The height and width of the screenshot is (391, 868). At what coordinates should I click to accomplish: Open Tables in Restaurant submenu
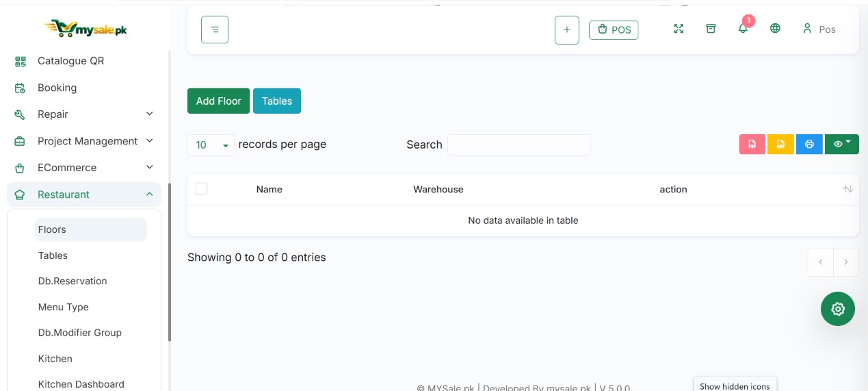click(53, 255)
